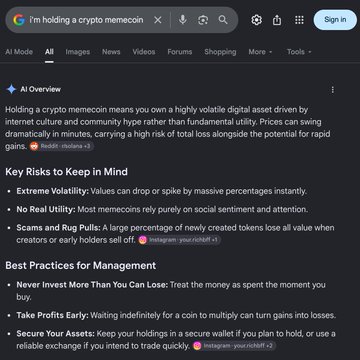Viewport: 360px width, 360px height.
Task: Click the Sign in button
Action: (335, 20)
